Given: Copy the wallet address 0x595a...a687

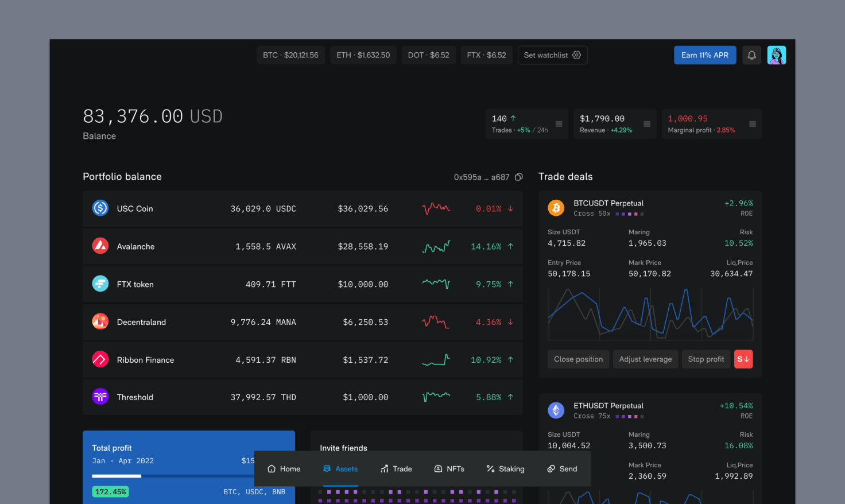Looking at the screenshot, I should (x=519, y=177).
